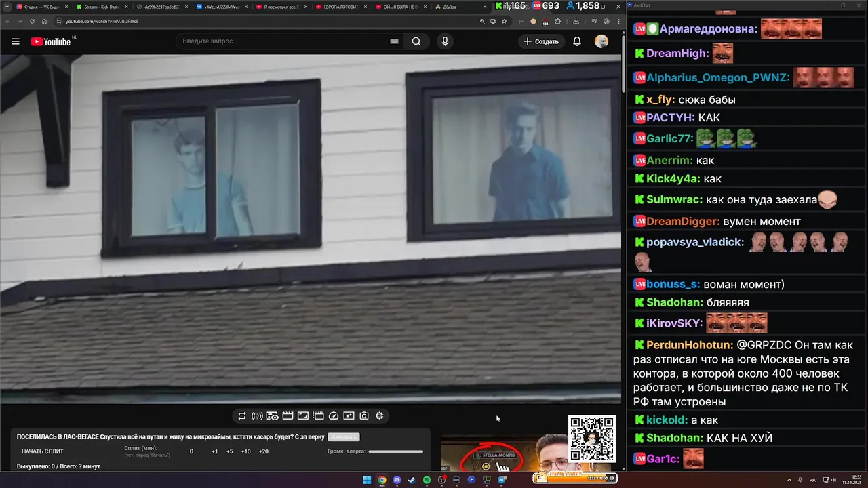Toggle loop icon in video toolbar
The width and height of the screenshot is (868, 488).
click(x=241, y=415)
